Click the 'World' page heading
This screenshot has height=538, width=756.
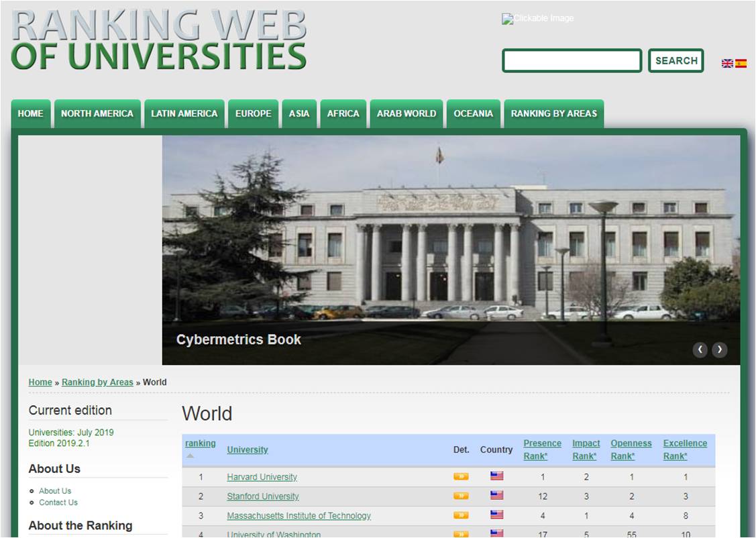coord(207,414)
